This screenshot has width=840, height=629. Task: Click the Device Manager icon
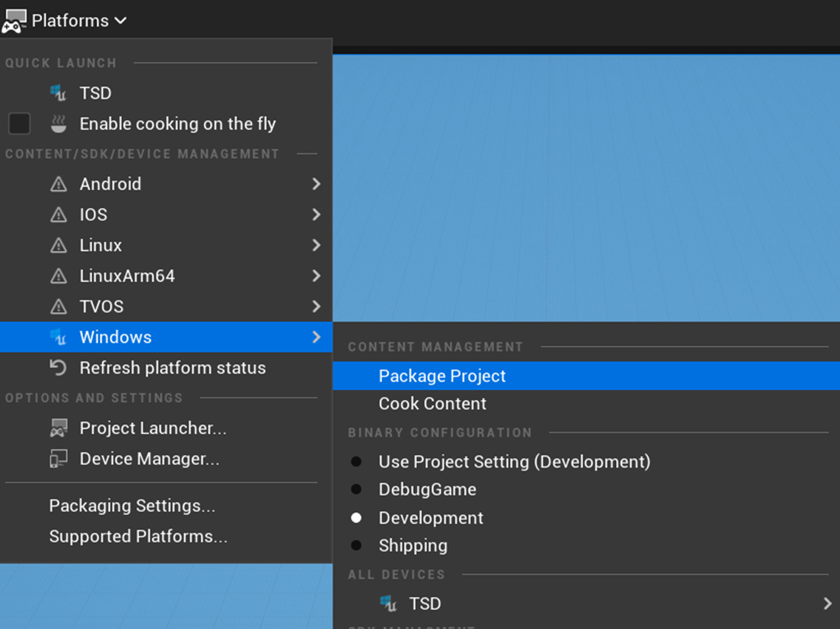coord(58,459)
